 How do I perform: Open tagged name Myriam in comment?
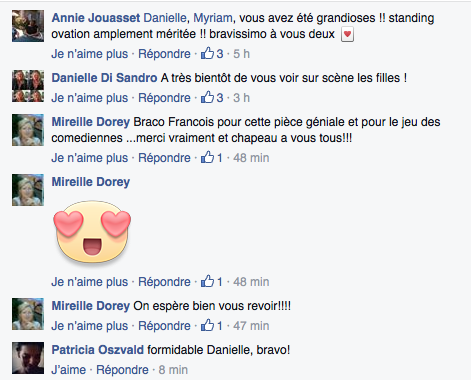213,18
